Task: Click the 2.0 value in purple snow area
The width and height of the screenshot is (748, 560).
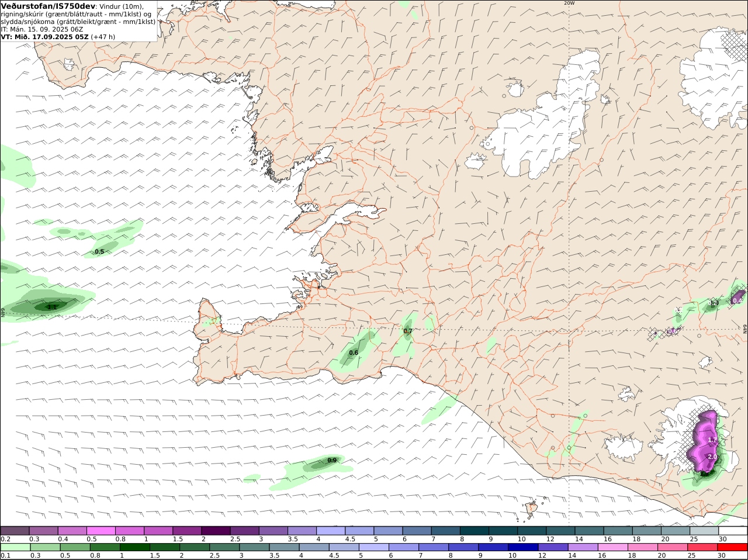Action: pyautogui.click(x=712, y=457)
